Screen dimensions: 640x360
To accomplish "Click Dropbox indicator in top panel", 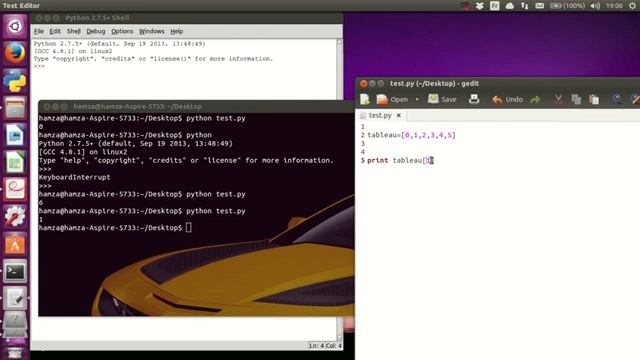I will coord(480,6).
